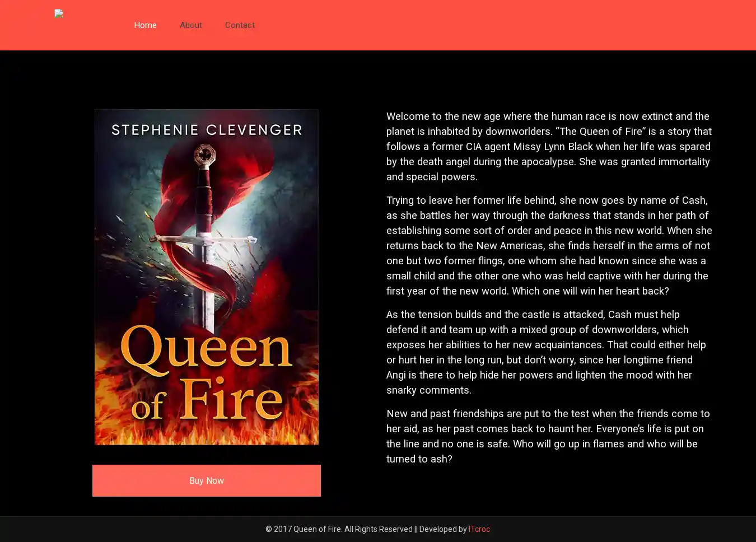Click the flames at the cover's bottom edge
This screenshot has width=756, height=542.
point(206,434)
